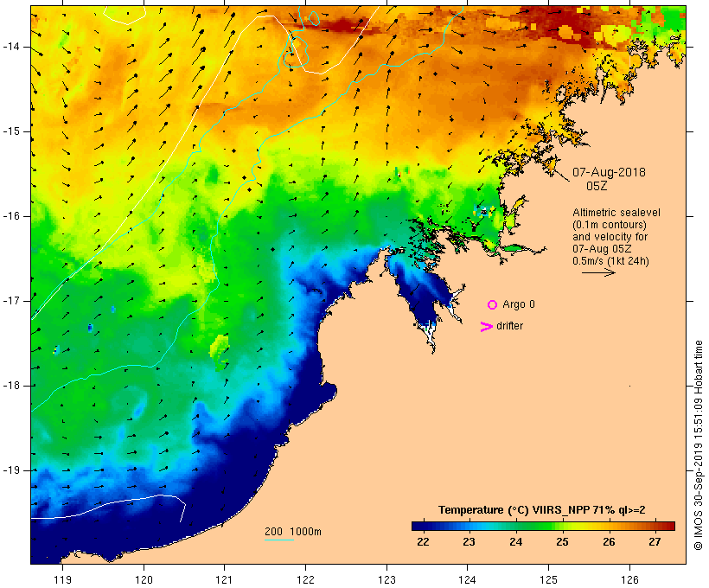This screenshot has height=588, width=709.
Task: Click latitude axis label -15
Action: (11, 131)
